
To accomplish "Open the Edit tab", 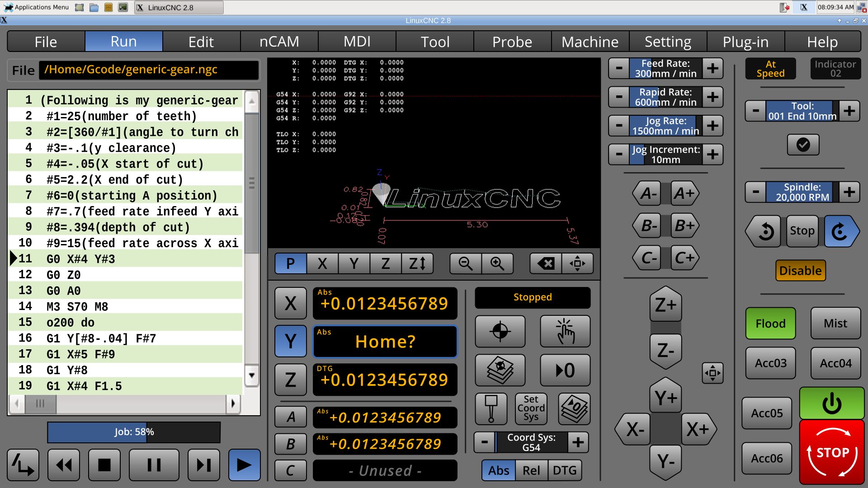I will pyautogui.click(x=201, y=42).
